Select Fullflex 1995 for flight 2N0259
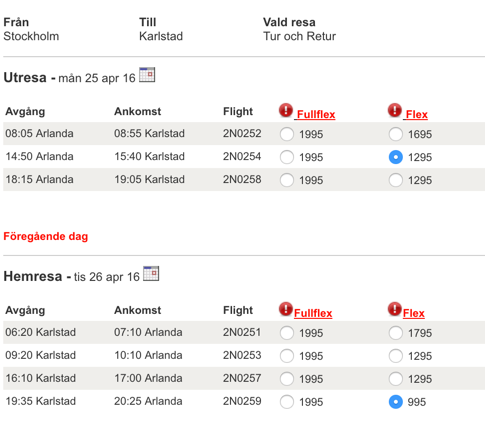Image resolution: width=485 pixels, height=427 pixels. coord(287,402)
